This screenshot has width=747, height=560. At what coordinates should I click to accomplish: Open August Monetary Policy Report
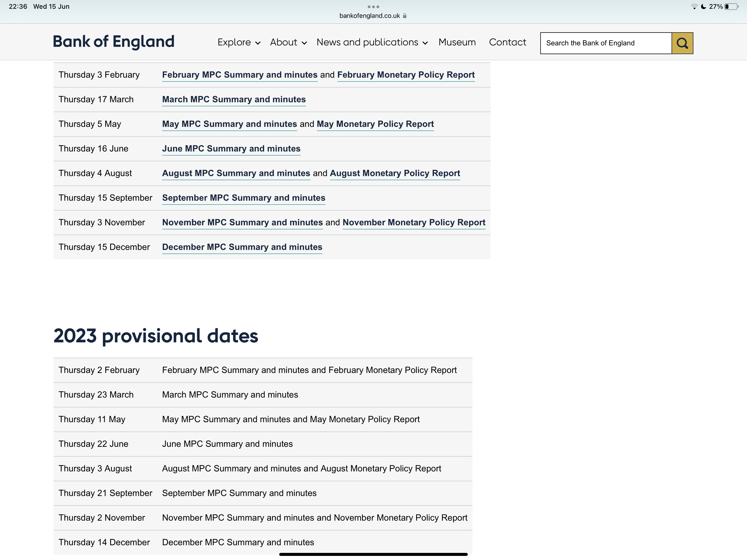(395, 173)
